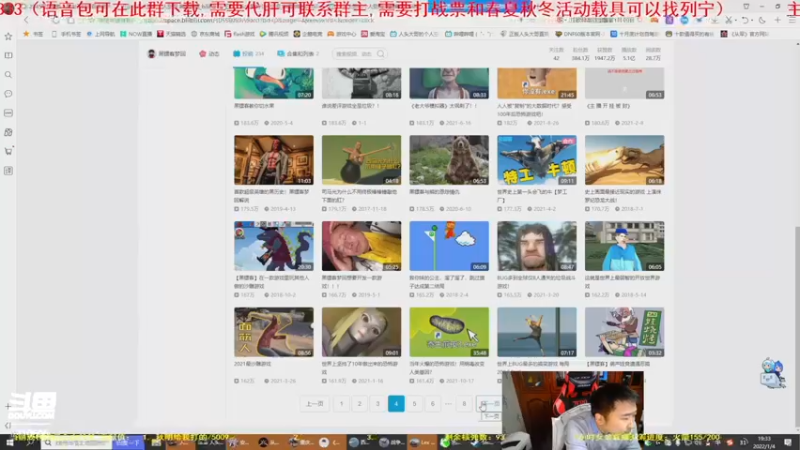The height and width of the screenshot is (450, 800).
Task: Click the 播放数 5.1亿 stat
Action: pos(629,54)
